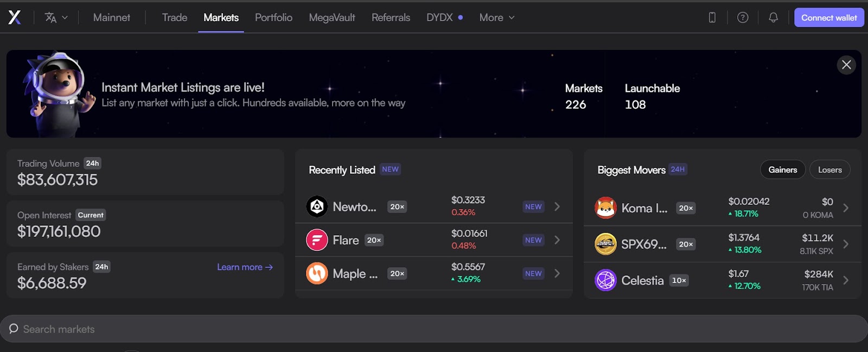Screen dimensions: 868x352
Task: Open the notifications bell icon
Action: click(773, 17)
